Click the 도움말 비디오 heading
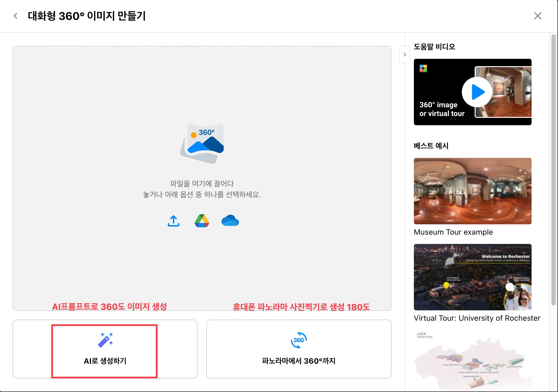The height and width of the screenshot is (392, 558). (x=434, y=47)
